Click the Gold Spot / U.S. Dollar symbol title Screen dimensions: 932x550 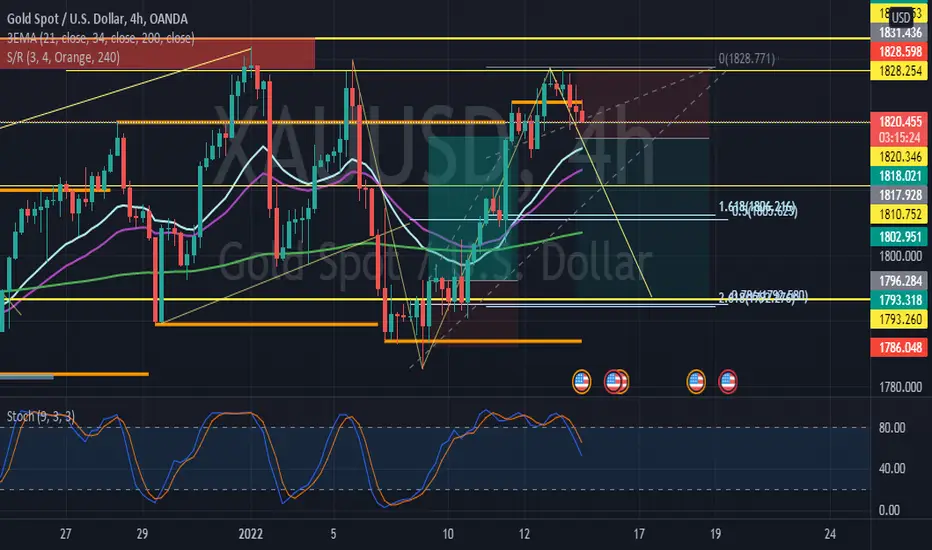pyautogui.click(x=97, y=19)
